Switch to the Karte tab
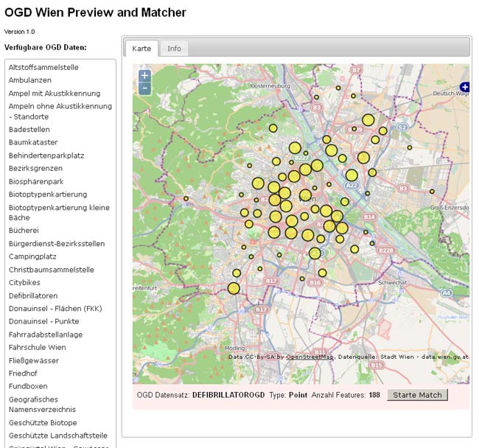The height and width of the screenshot is (448, 479). coord(141,49)
